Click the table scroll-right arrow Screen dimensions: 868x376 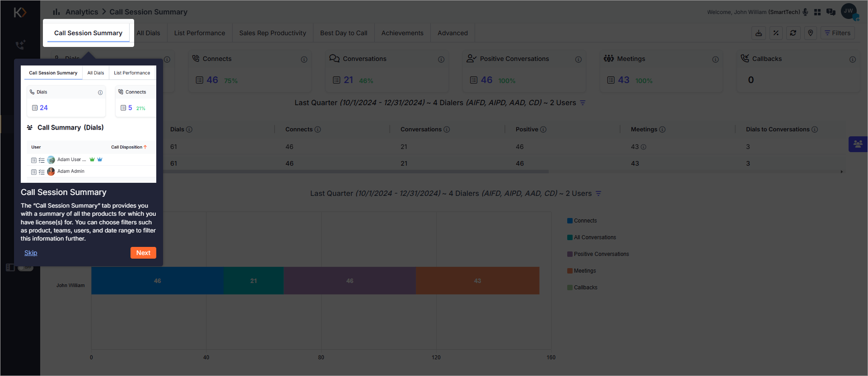click(x=842, y=172)
